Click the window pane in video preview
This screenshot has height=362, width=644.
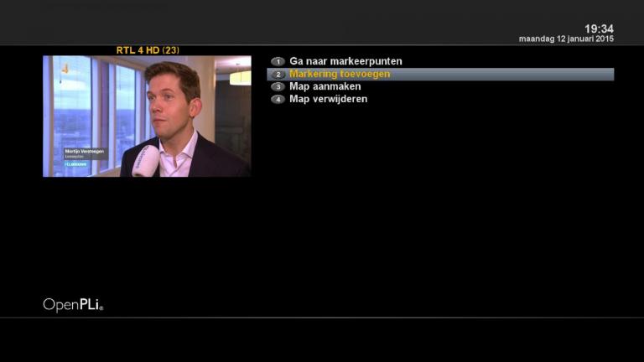tap(126, 105)
